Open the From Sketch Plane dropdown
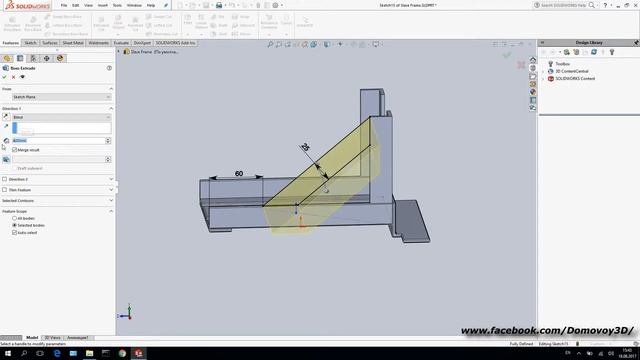The width and height of the screenshot is (640, 360). [62, 97]
